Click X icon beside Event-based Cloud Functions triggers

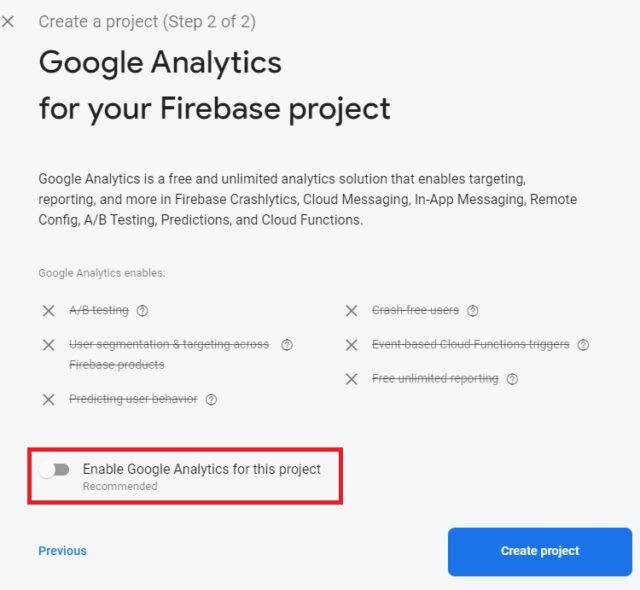click(351, 345)
